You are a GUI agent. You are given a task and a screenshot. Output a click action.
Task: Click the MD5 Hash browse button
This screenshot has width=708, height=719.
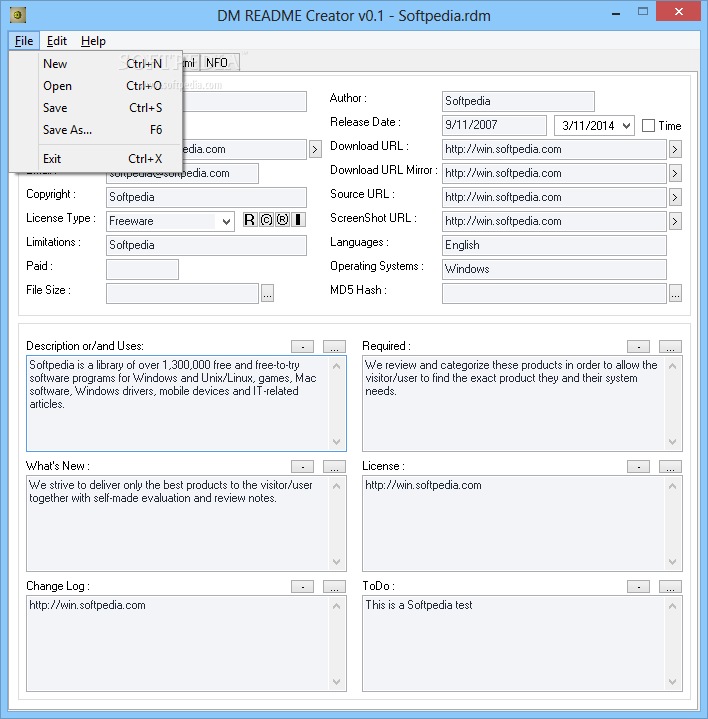(675, 293)
